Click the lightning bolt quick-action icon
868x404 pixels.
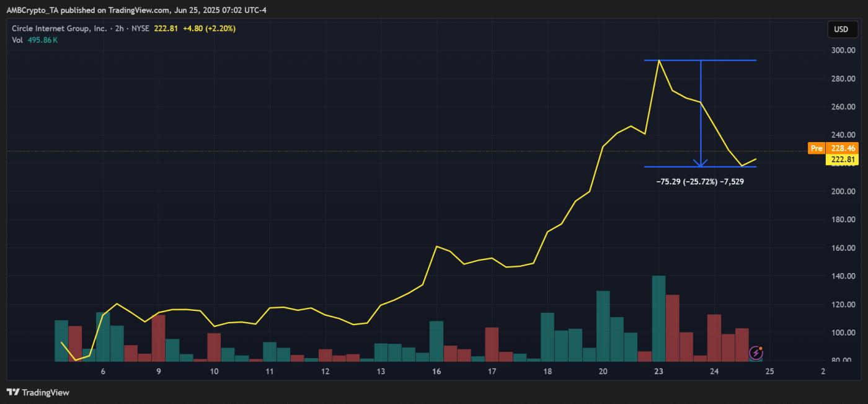(x=756, y=354)
